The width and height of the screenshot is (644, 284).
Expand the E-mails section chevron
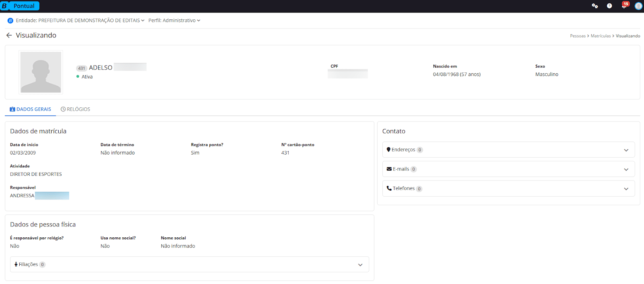[x=626, y=169]
